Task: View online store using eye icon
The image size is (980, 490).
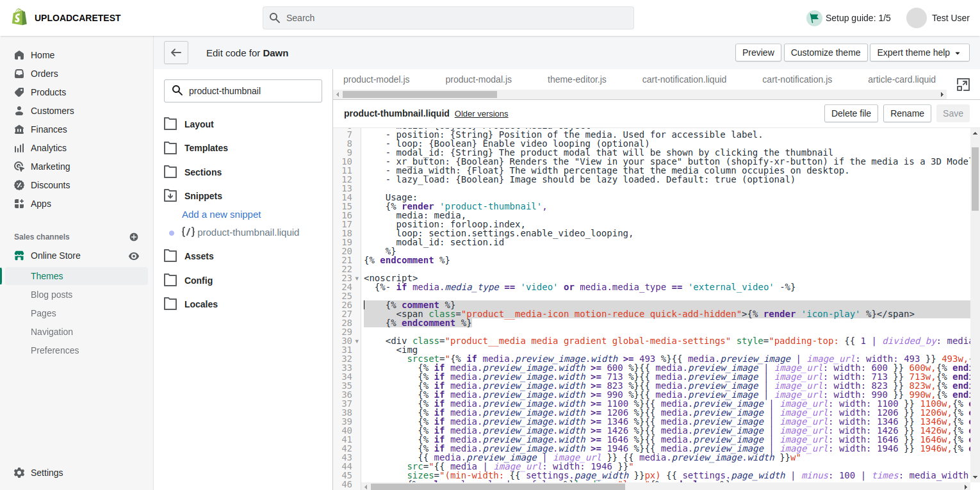Action: pos(134,256)
